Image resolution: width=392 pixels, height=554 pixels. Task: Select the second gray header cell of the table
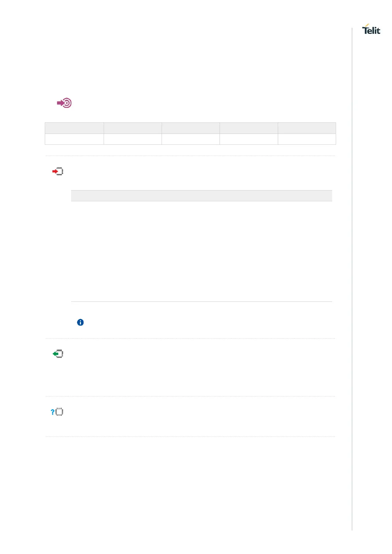tap(133, 128)
